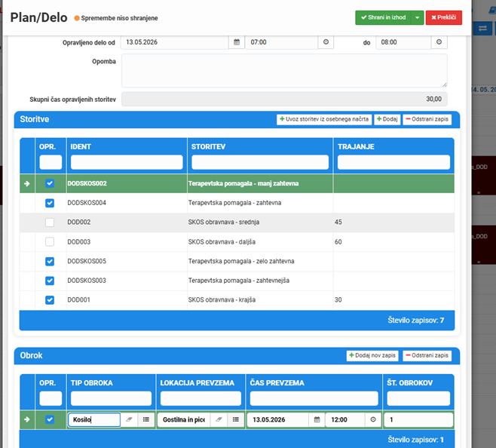This screenshot has width=496, height=448.
Task: Click Odstrani zapis in Storitve panel
Action: point(427,119)
